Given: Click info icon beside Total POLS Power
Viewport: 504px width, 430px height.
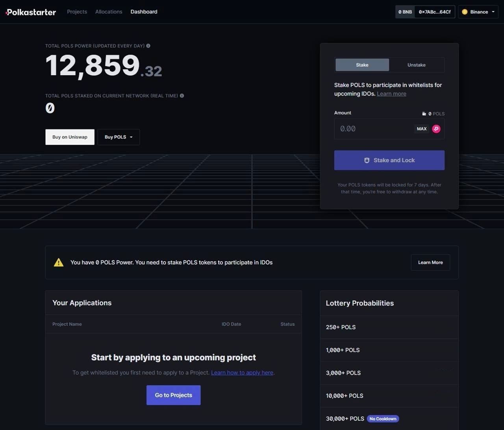Looking at the screenshot, I should tap(148, 46).
